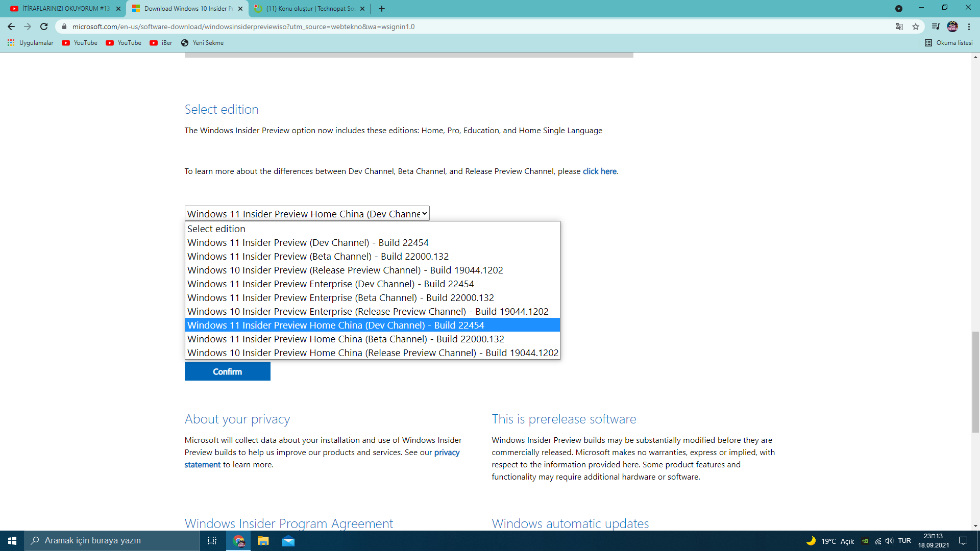Click the media control icon in toolbar

click(x=936, y=27)
